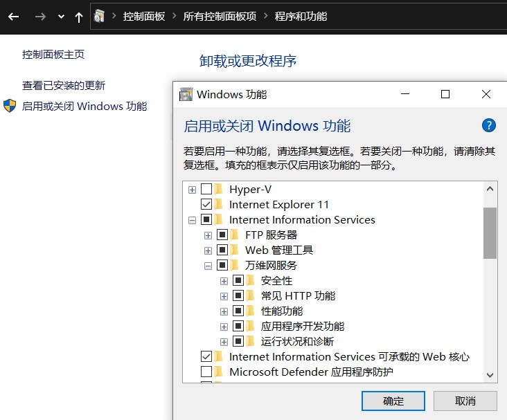
Task: Click the Internet Explorer 11 folder icon
Action: pyautogui.click(x=219, y=204)
